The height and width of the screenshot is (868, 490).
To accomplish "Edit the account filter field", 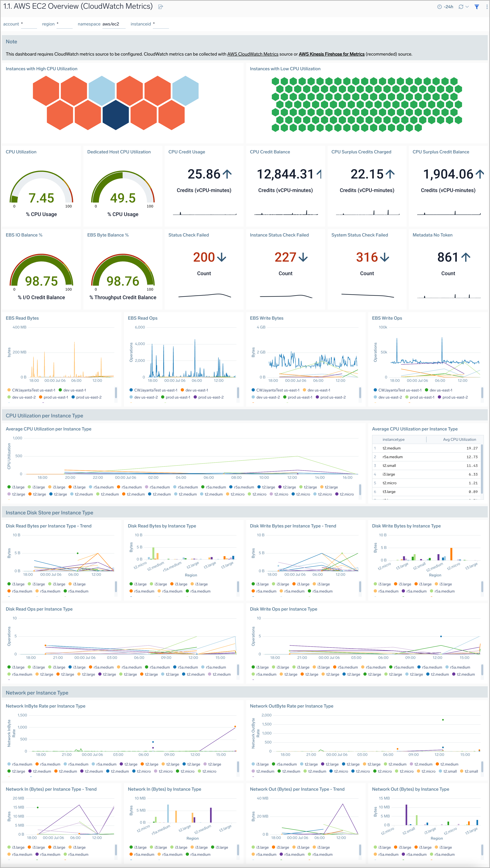I will tap(29, 24).
